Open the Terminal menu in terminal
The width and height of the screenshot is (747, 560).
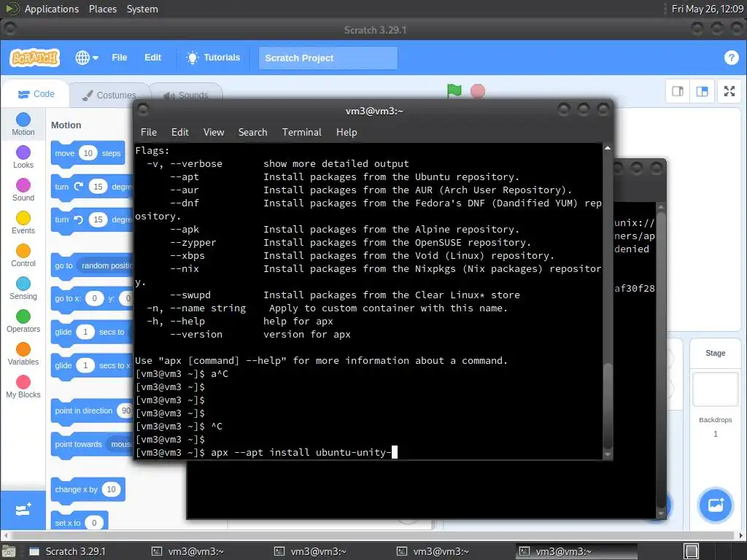[x=301, y=133]
